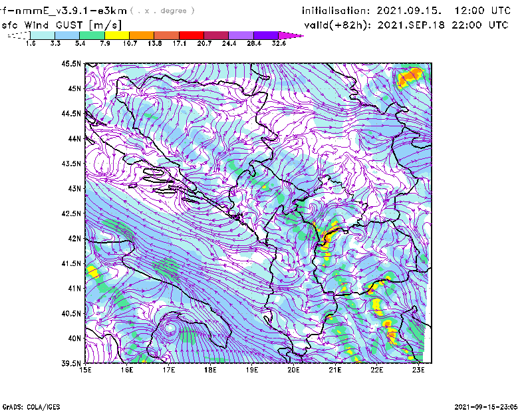Click the magenta arrow end of colorbar
532x411 pixels.
pos(291,35)
